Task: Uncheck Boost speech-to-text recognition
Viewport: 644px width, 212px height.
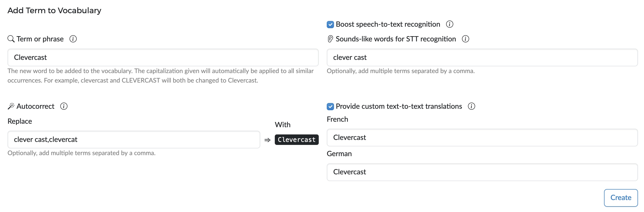Action: click(330, 24)
